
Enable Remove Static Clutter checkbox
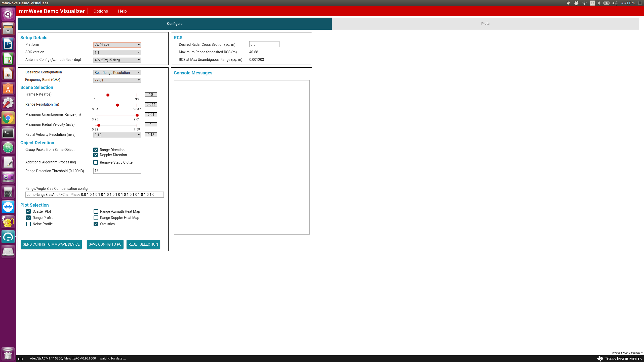[x=96, y=162]
